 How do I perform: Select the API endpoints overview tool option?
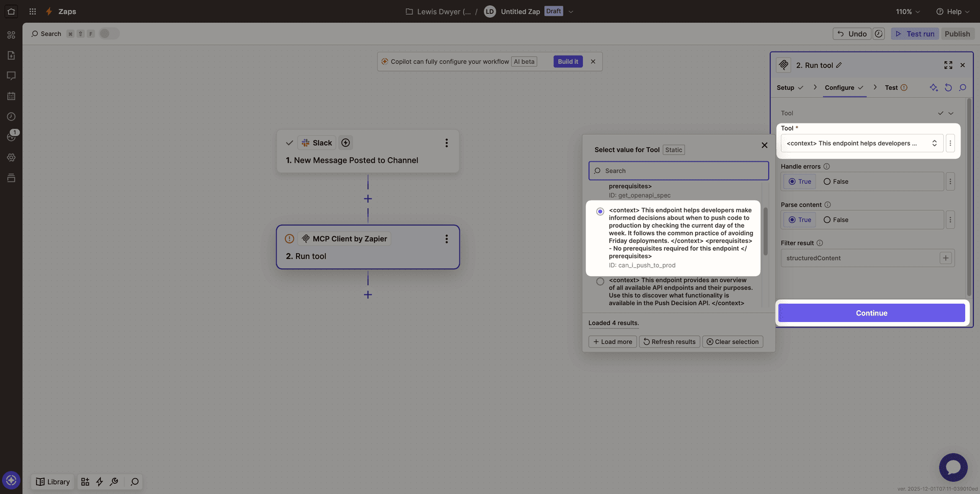[x=600, y=282]
